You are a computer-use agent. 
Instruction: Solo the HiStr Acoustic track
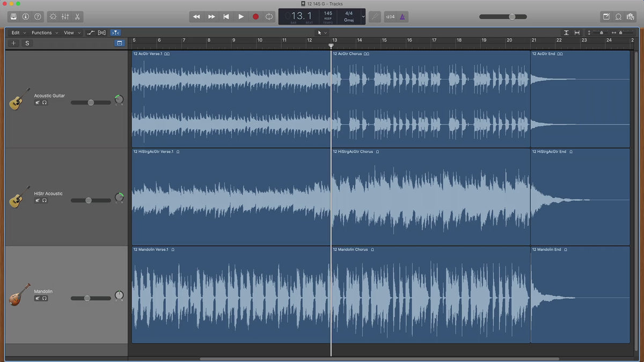click(45, 201)
